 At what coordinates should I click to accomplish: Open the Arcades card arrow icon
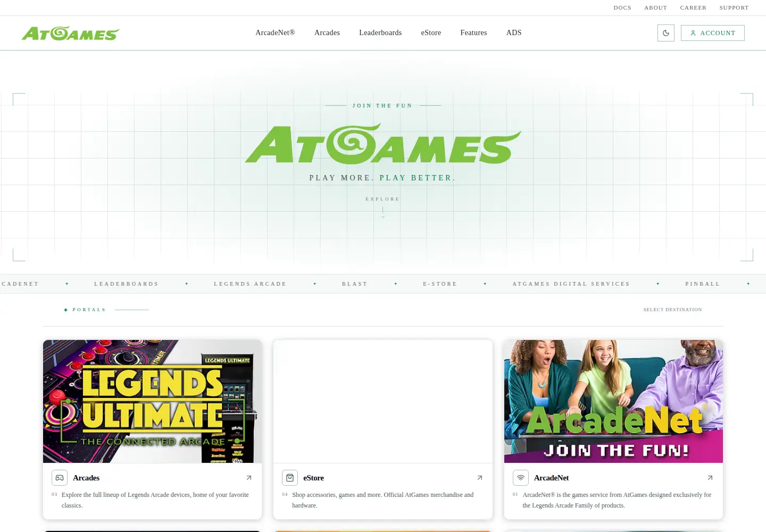(x=249, y=478)
